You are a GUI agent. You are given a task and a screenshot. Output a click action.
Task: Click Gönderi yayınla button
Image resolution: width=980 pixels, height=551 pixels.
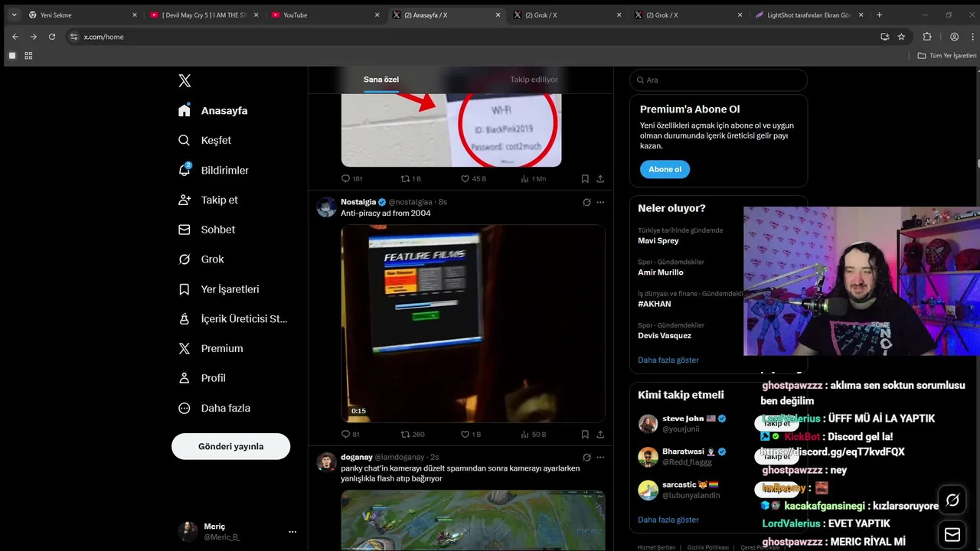(x=230, y=446)
